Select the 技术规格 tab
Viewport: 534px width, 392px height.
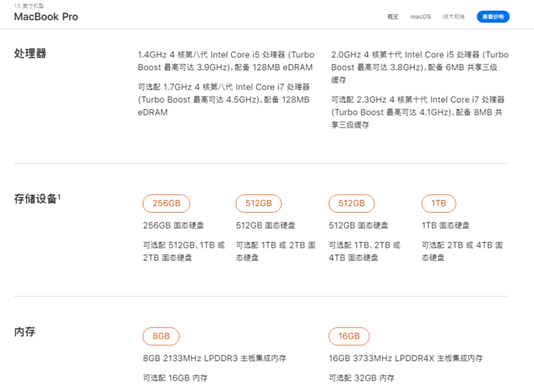tap(454, 17)
